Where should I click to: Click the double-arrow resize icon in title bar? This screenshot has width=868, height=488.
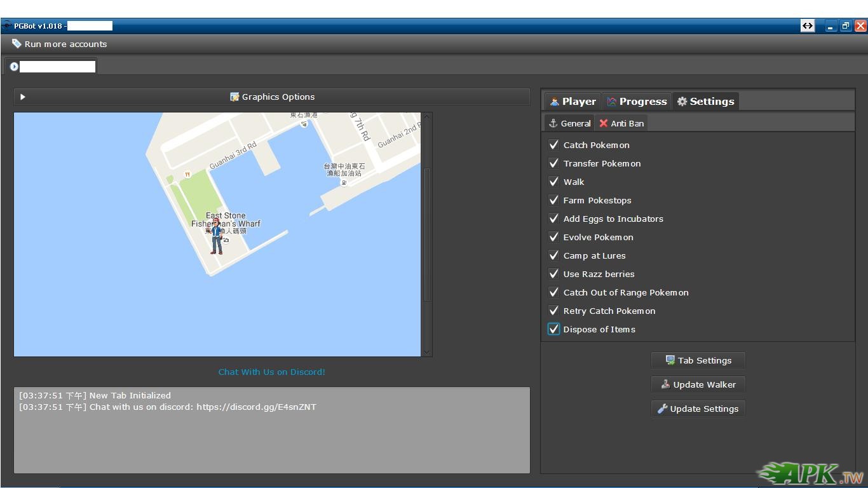pyautogui.click(x=807, y=26)
